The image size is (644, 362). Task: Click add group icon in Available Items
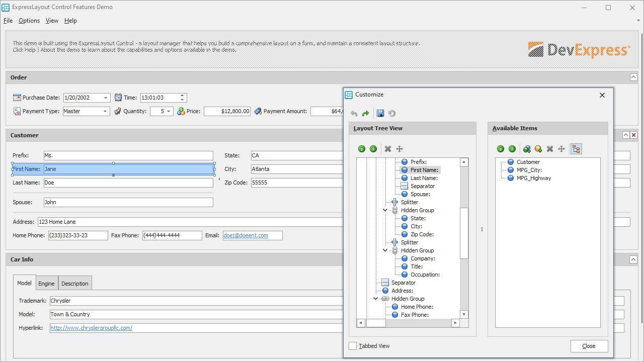tap(527, 149)
